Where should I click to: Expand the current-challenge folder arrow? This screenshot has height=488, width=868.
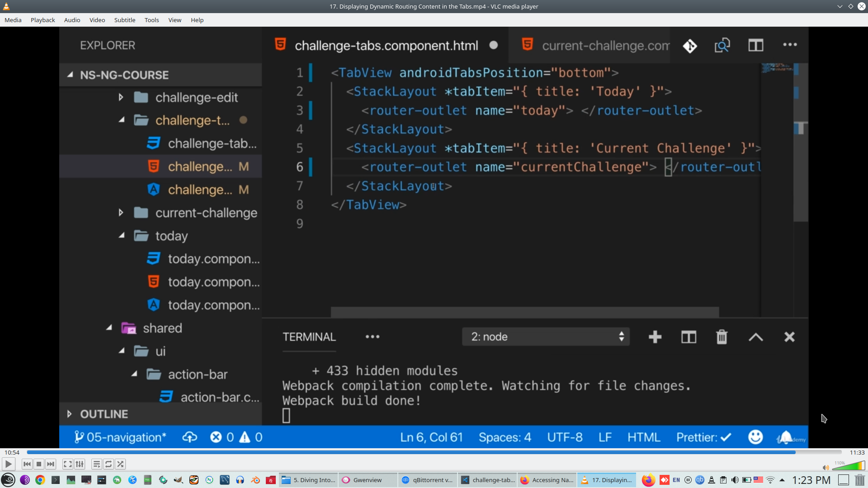121,212
